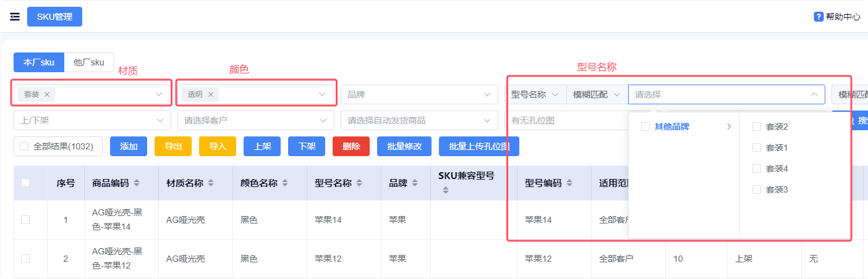This screenshot has width=868, height=279.
Task: Open the SKU管理 tab
Action: coord(54,17)
